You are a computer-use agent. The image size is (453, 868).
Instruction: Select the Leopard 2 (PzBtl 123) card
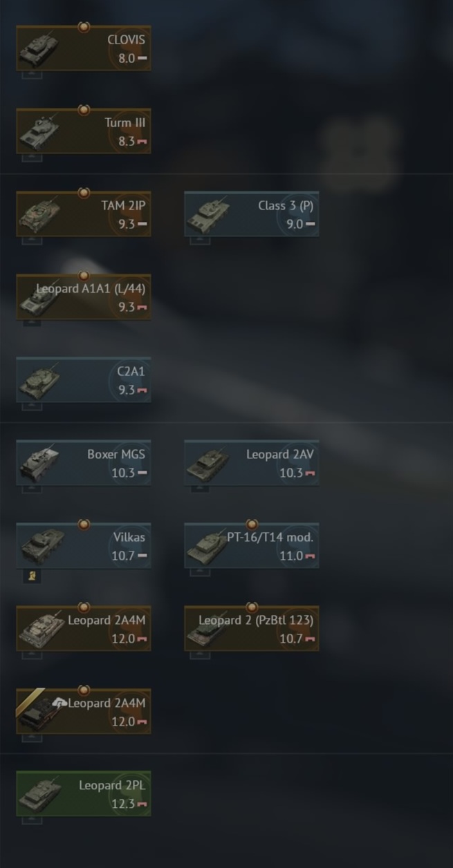pyautogui.click(x=252, y=629)
